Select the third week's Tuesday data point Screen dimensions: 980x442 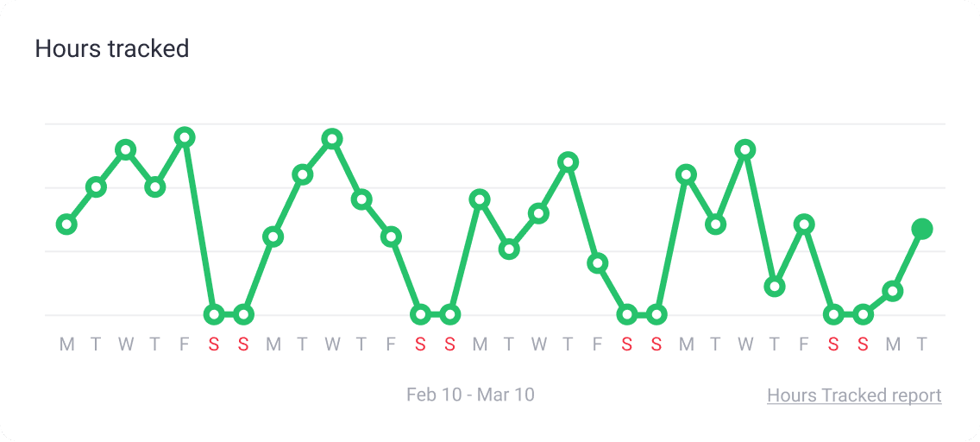509,249
